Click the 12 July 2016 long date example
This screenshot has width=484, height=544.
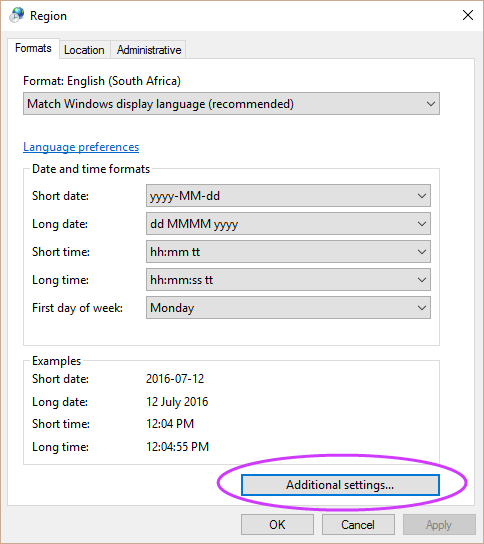click(x=177, y=402)
